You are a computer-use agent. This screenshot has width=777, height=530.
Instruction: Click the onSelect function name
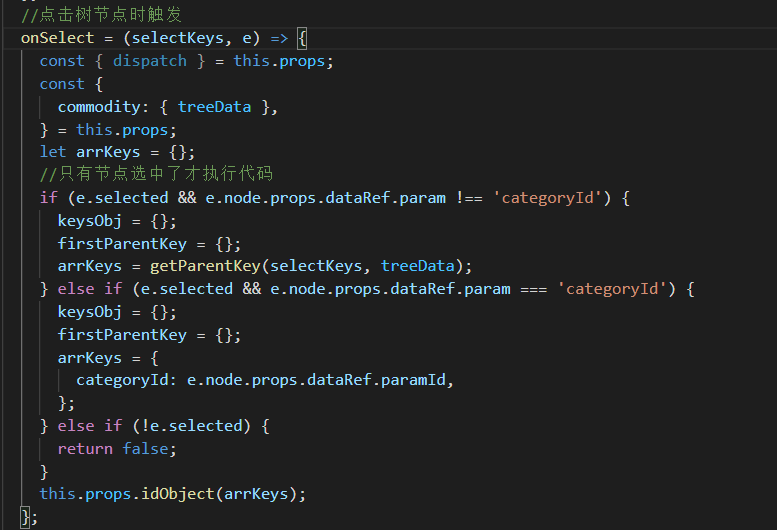click(x=57, y=38)
